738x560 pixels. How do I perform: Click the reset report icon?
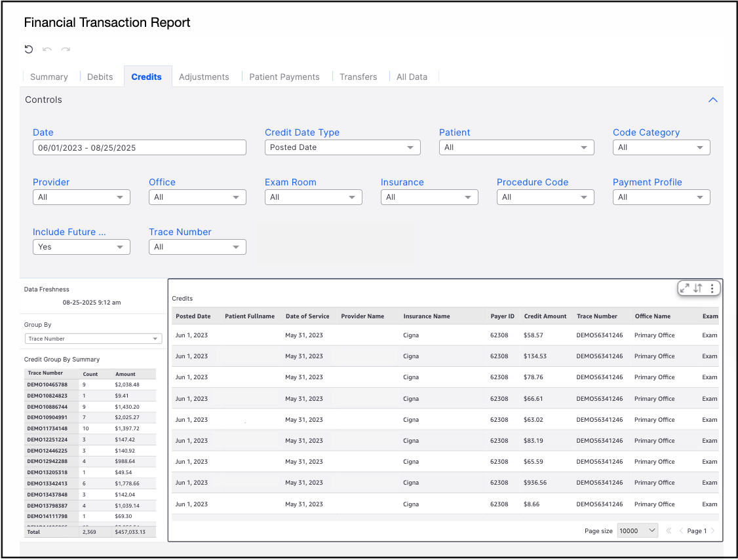(29, 49)
